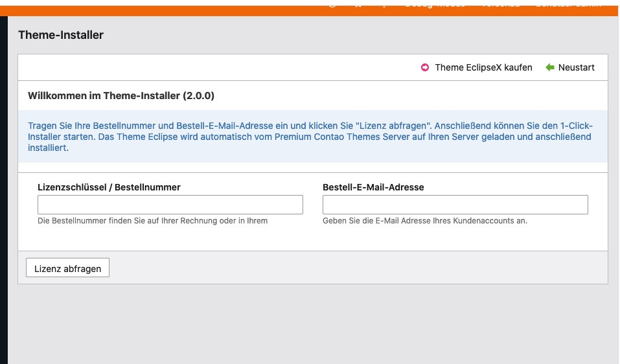Click the Lizenzschlüssel / Bestellnummer field label
Screen dimensions: 620x364
tap(109, 187)
